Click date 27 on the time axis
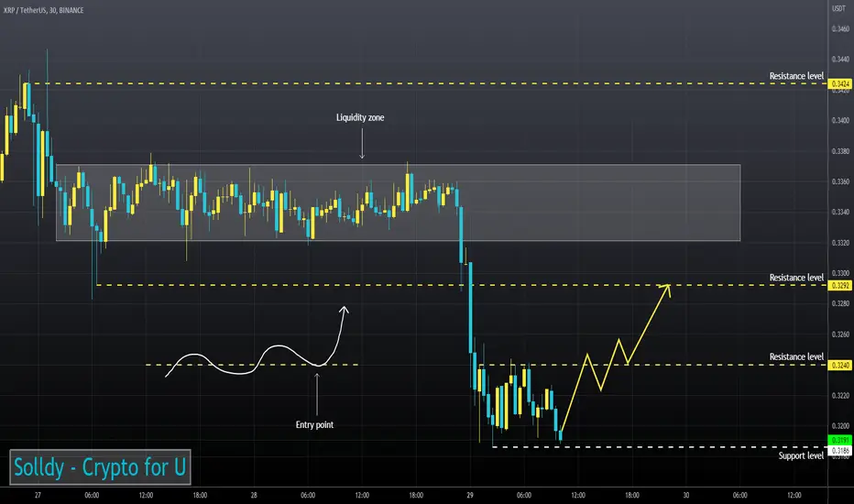 coord(38,495)
